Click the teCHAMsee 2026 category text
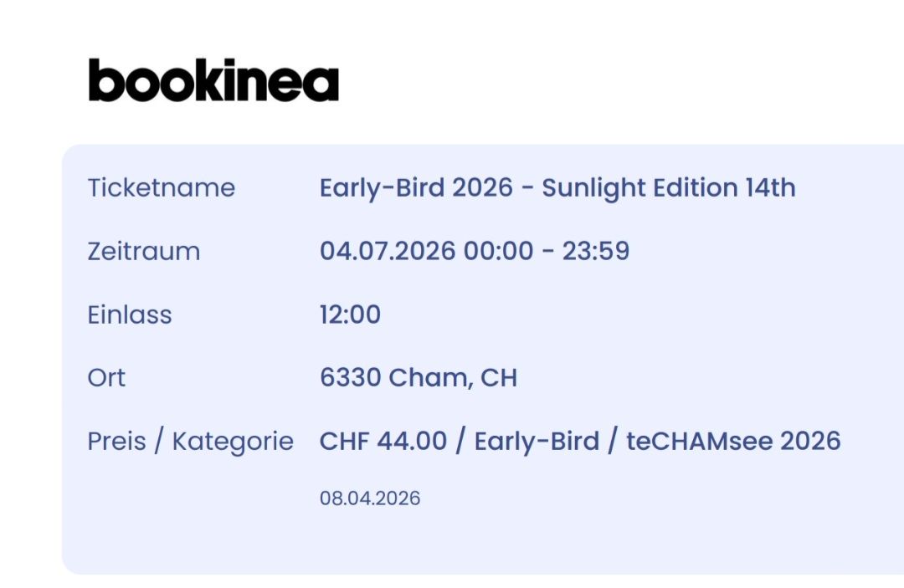 tap(733, 441)
